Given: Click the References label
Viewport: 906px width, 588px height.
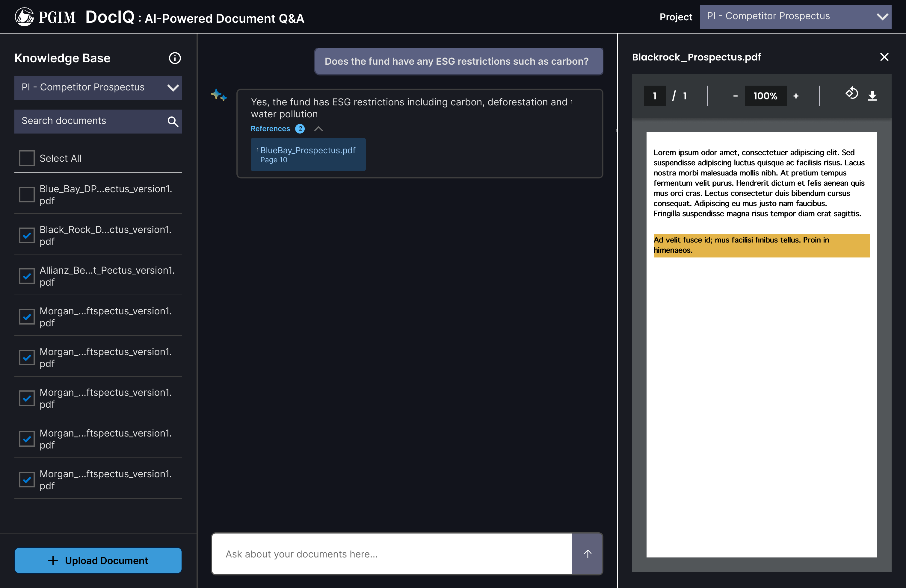Looking at the screenshot, I should point(270,129).
